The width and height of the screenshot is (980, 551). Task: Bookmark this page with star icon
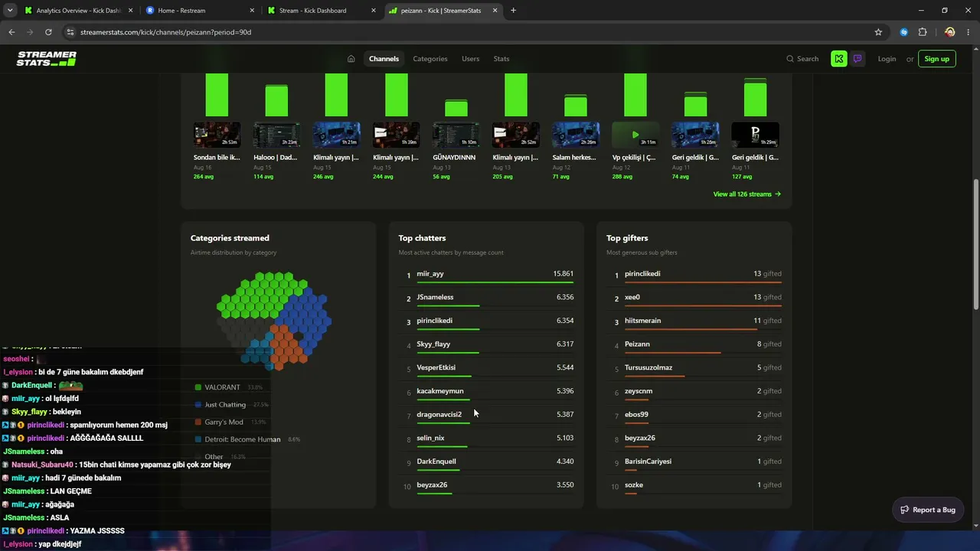pyautogui.click(x=878, y=32)
